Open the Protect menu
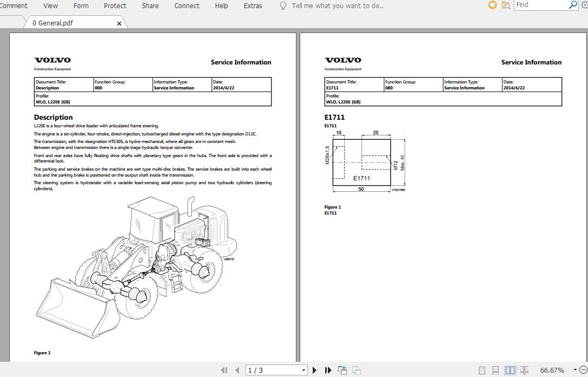The image size is (588, 377). tap(115, 5)
